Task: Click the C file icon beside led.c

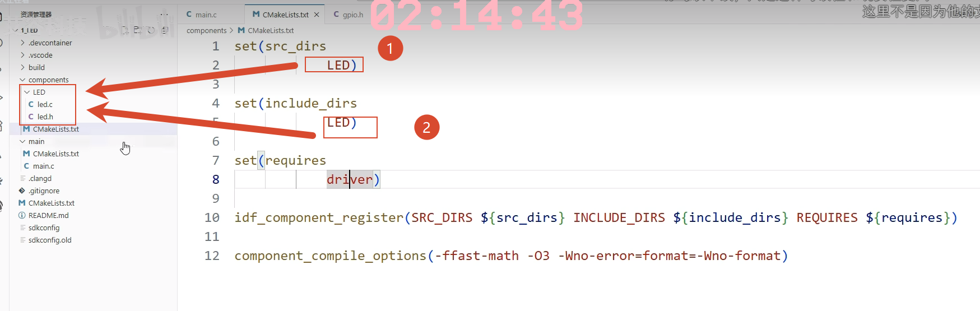Action: 31,104
